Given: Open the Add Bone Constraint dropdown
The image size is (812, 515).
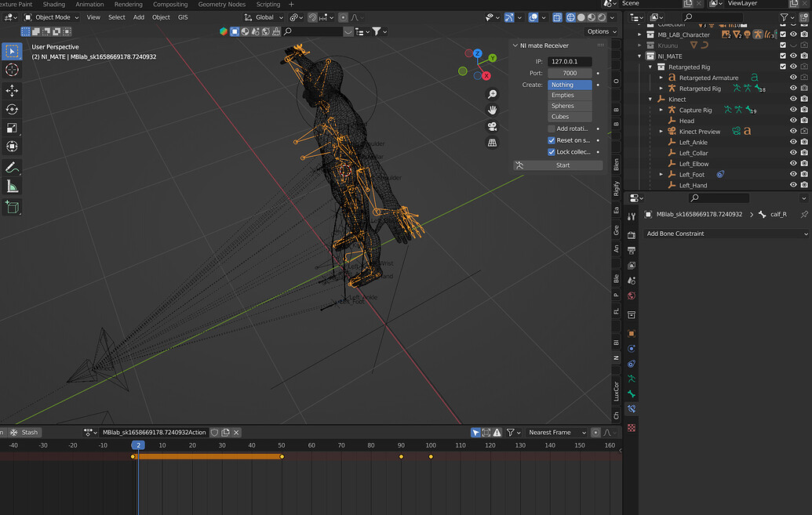Looking at the screenshot, I should [x=726, y=234].
